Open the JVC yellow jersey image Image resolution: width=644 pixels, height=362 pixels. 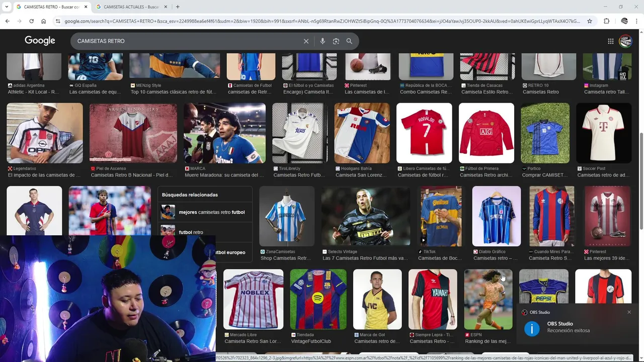pyautogui.click(x=377, y=299)
